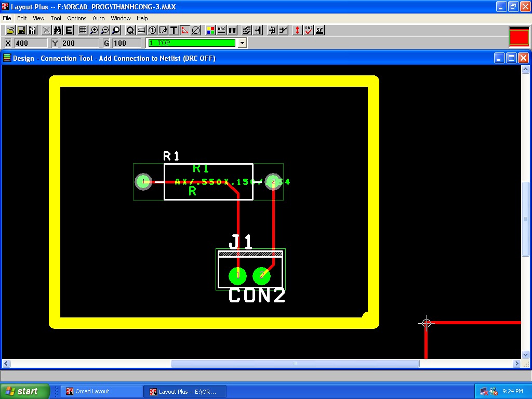
Task: Select the Component tool chip icon
Action: click(x=141, y=31)
